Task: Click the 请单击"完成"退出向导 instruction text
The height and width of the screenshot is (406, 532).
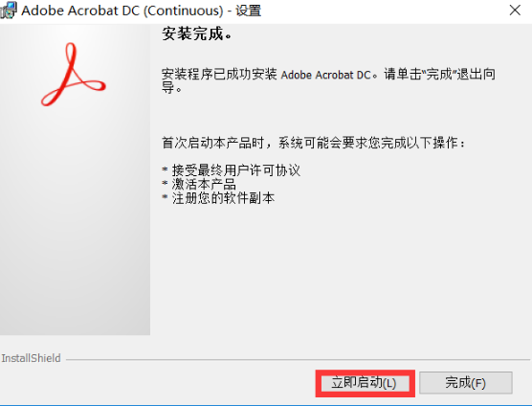Action: [439, 74]
